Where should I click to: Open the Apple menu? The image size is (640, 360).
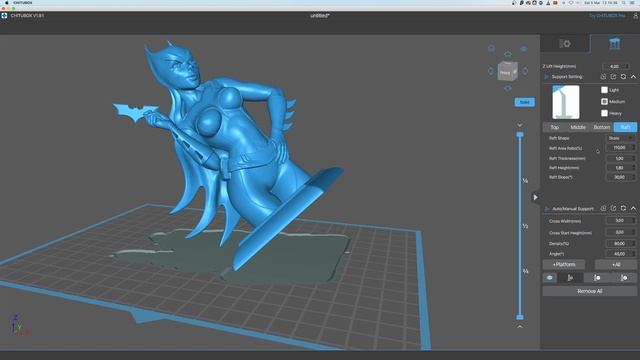click(x=7, y=2)
